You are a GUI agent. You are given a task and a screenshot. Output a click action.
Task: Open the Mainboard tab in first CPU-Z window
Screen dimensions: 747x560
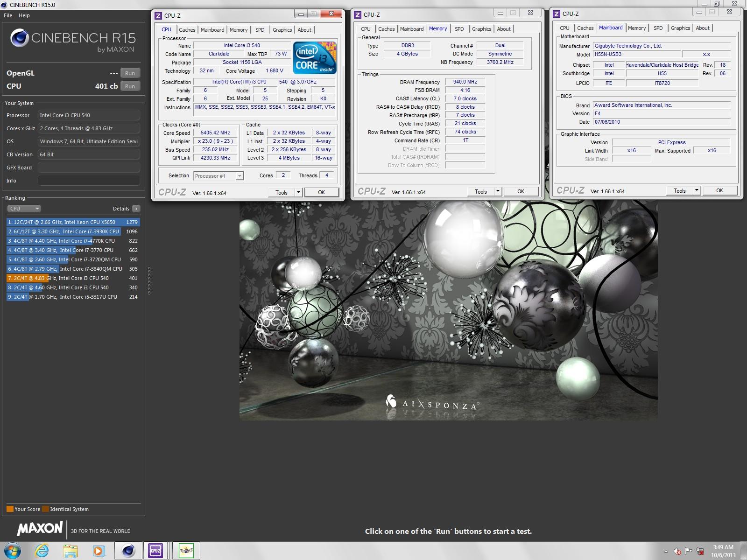point(212,30)
